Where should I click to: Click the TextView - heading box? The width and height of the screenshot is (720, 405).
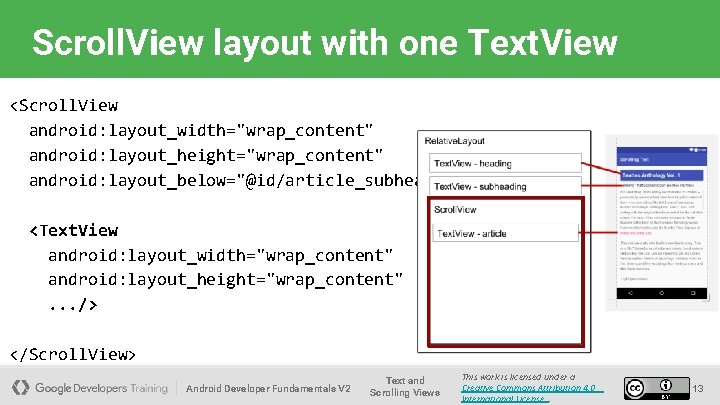click(505, 163)
